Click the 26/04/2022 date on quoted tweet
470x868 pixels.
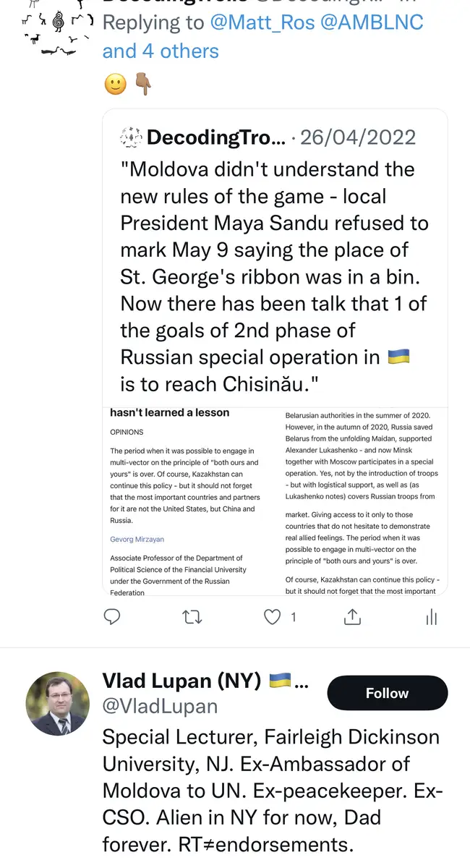tap(358, 137)
